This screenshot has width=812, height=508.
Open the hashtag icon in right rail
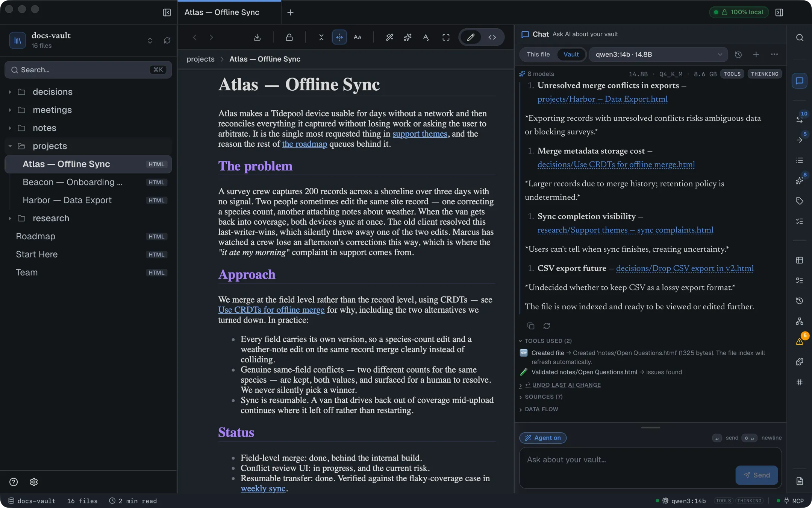[x=800, y=382]
